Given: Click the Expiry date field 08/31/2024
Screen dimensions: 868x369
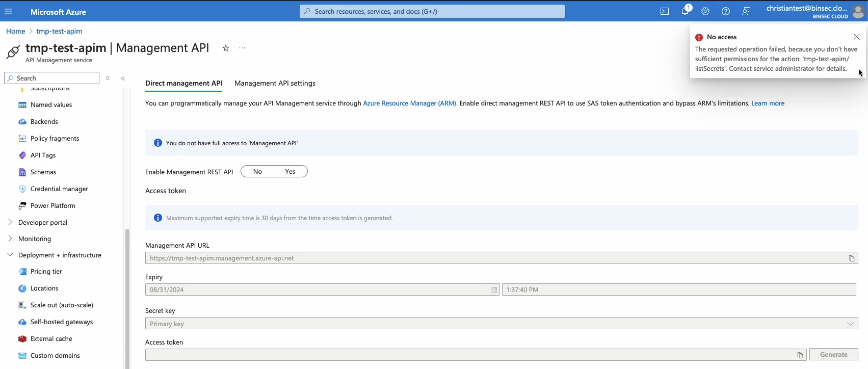Looking at the screenshot, I should coord(322,290).
